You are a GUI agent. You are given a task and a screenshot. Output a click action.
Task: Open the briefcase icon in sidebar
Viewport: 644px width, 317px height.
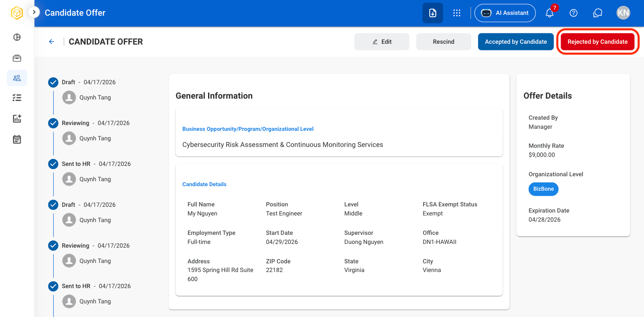(x=17, y=58)
